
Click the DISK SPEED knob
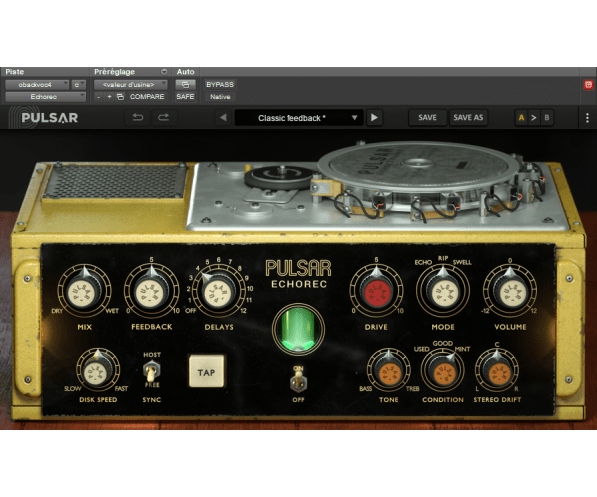pos(98,369)
